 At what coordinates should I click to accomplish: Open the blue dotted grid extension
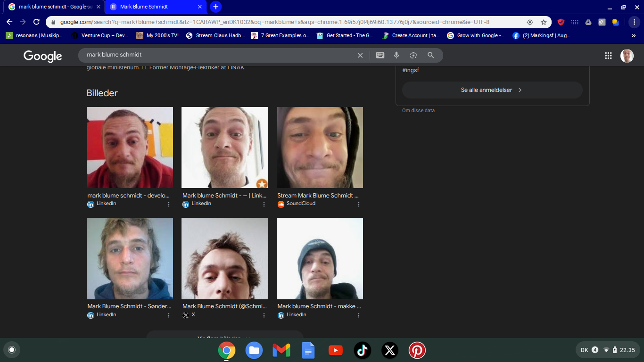pyautogui.click(x=575, y=22)
